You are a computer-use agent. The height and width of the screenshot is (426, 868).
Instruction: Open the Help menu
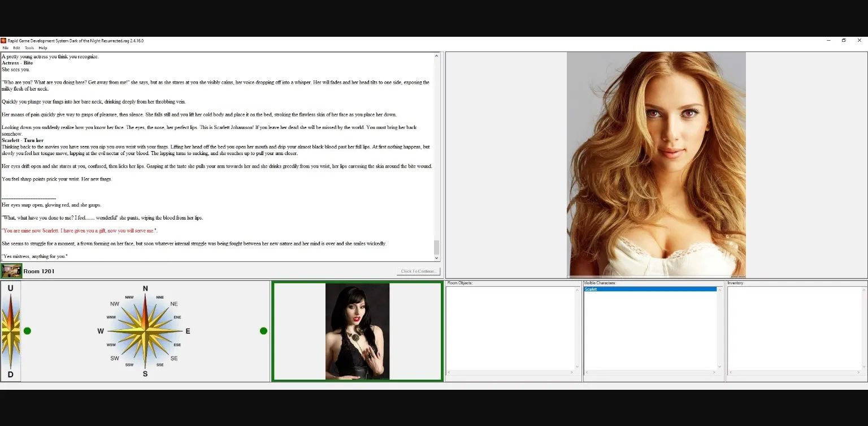(43, 48)
